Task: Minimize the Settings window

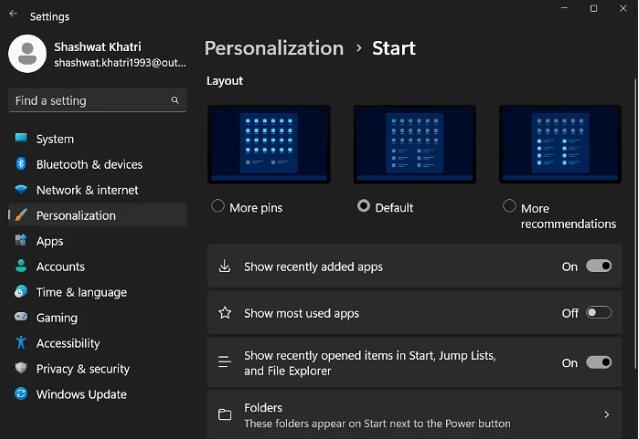Action: (564, 8)
